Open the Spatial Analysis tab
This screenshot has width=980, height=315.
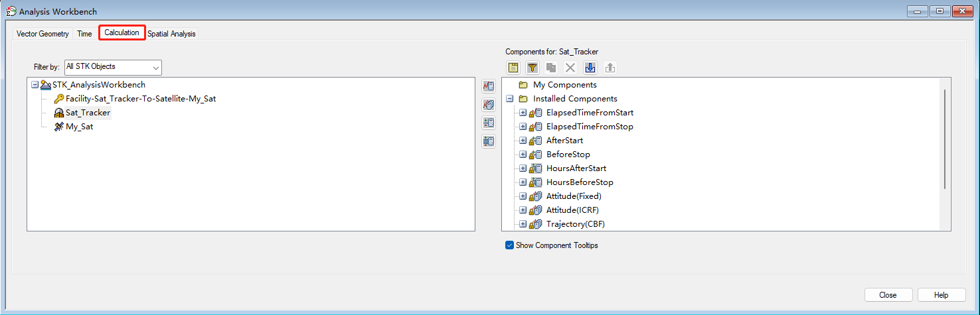click(171, 34)
